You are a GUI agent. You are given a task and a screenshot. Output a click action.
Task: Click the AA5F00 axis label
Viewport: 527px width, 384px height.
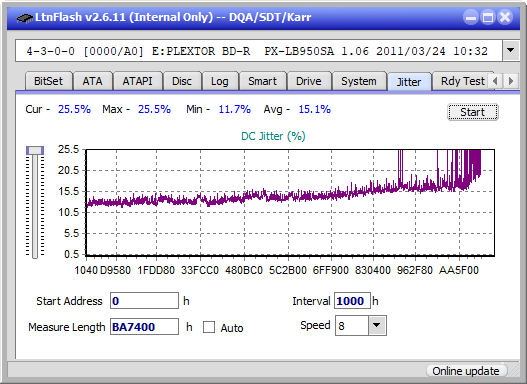459,270
